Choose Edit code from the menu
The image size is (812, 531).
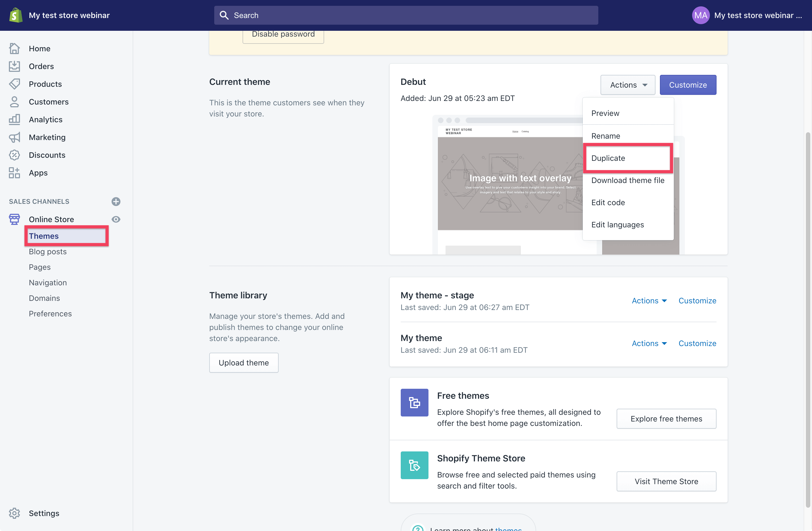click(628, 202)
